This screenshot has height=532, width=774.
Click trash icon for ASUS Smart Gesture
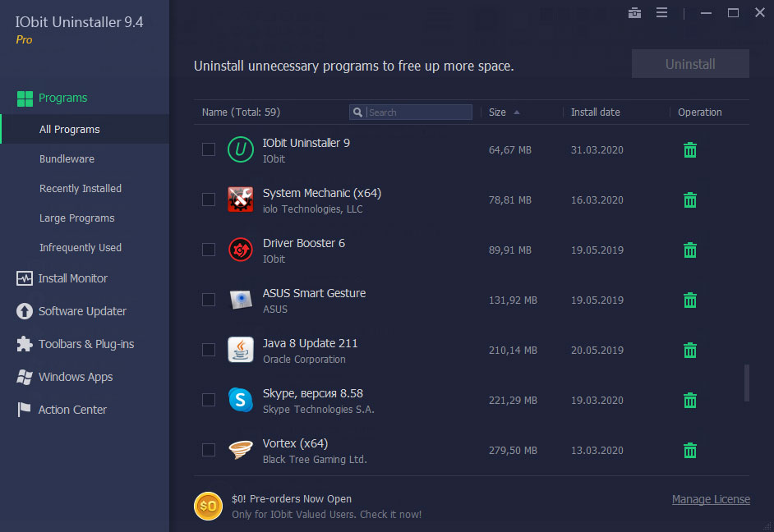coord(690,300)
